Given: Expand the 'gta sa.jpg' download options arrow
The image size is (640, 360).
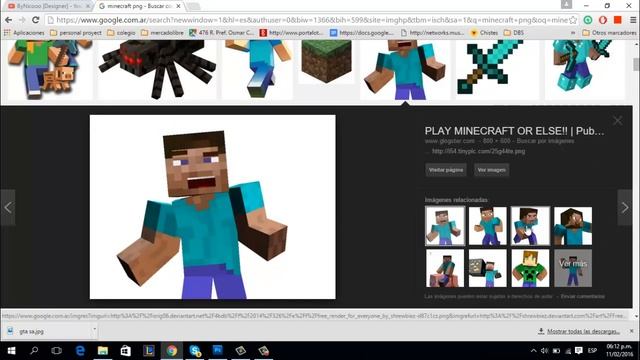Looking at the screenshot, I should pos(94,329).
